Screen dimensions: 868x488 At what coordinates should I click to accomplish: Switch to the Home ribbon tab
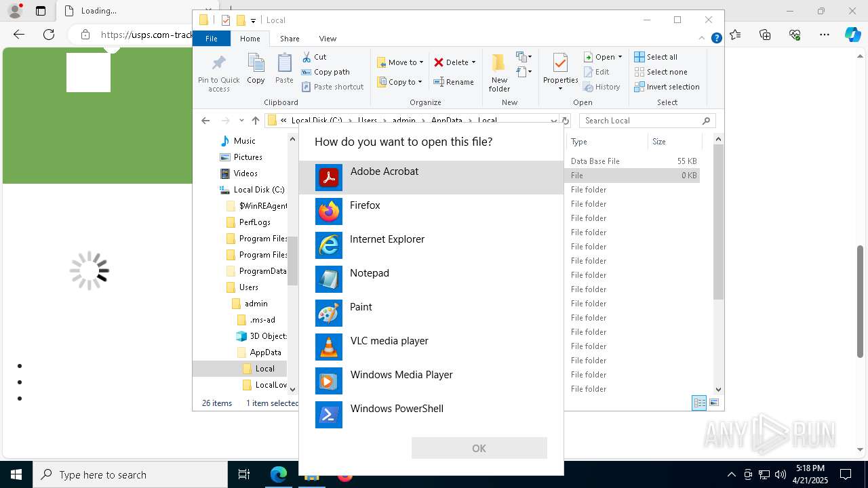tap(250, 39)
